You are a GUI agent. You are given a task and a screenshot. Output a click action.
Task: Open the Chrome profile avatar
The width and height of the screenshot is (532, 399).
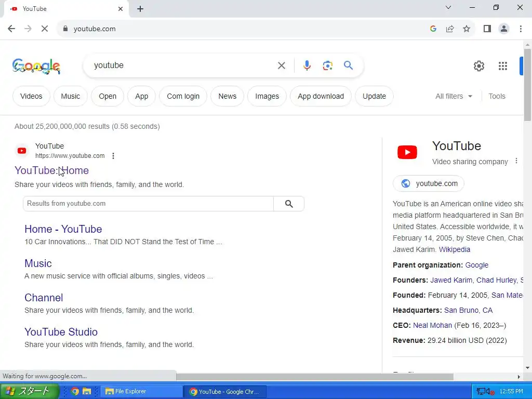click(504, 29)
